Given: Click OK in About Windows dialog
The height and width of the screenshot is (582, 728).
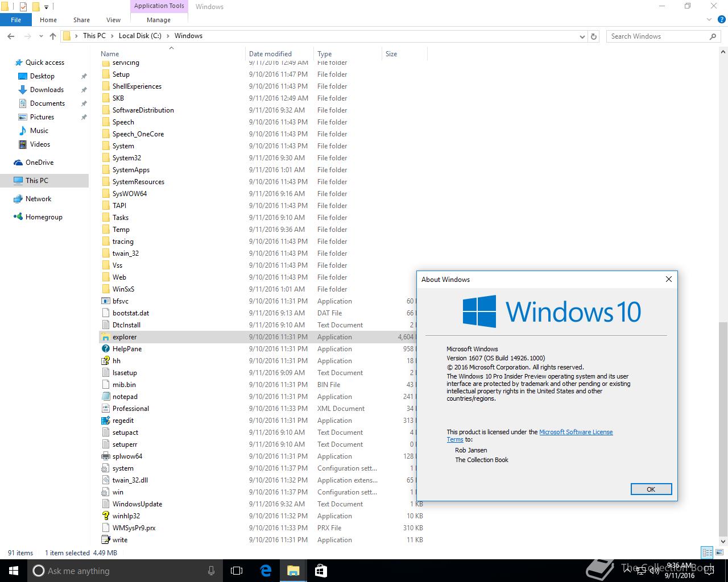Looking at the screenshot, I should pyautogui.click(x=651, y=489).
